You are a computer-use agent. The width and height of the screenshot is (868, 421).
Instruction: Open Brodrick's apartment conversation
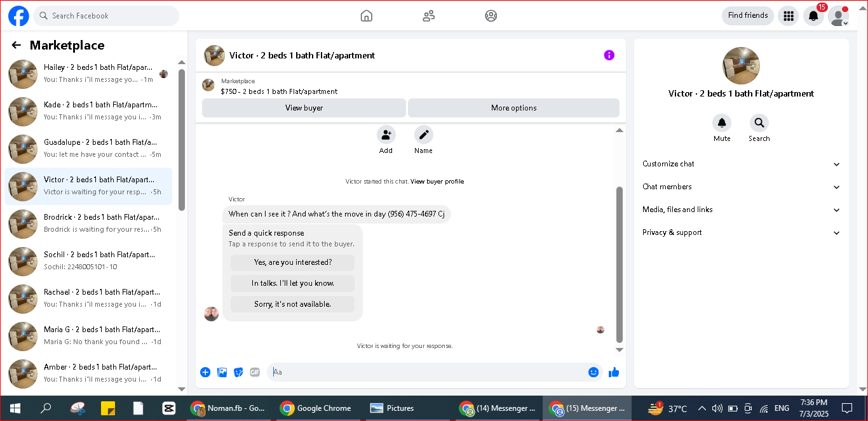[x=88, y=224]
